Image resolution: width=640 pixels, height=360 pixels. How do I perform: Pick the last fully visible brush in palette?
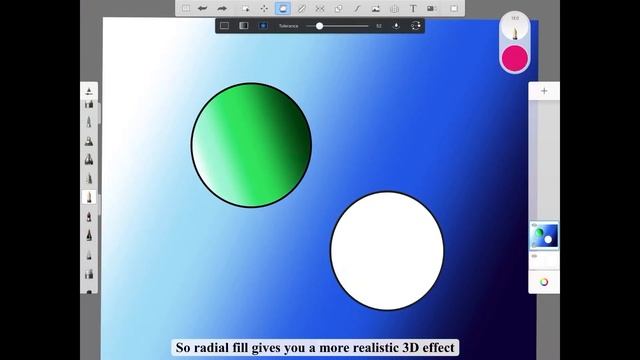click(x=89, y=274)
